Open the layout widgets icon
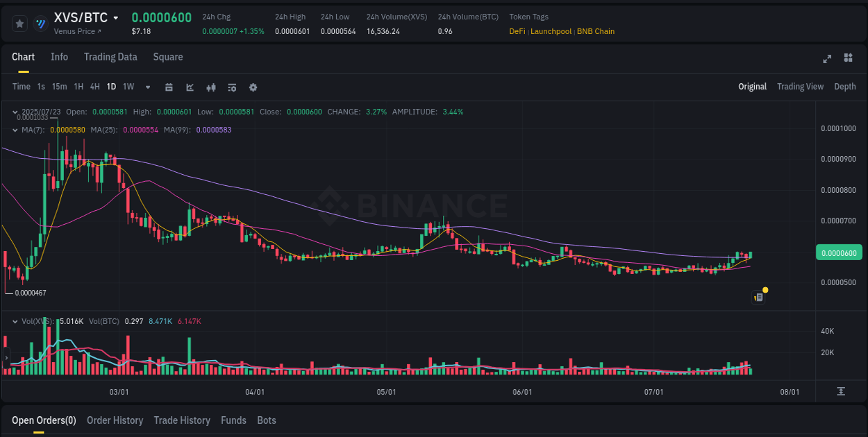Viewport: 868px width, 437px height. (x=847, y=59)
